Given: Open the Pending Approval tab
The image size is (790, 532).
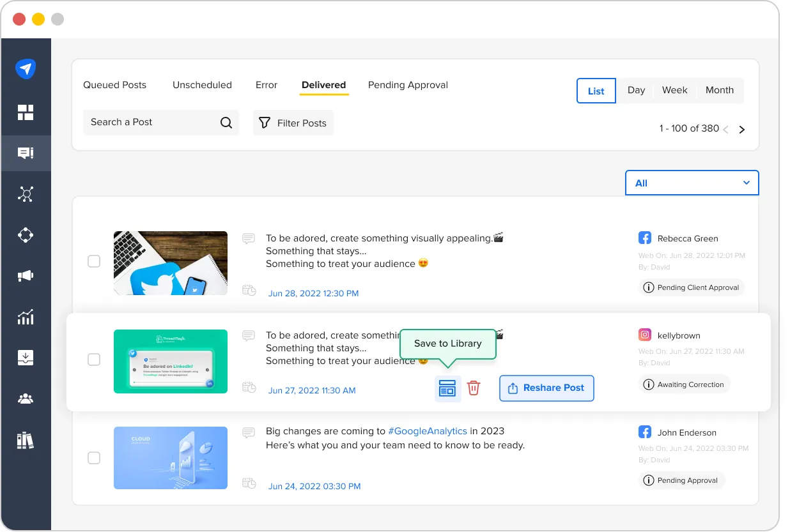Looking at the screenshot, I should pos(408,85).
